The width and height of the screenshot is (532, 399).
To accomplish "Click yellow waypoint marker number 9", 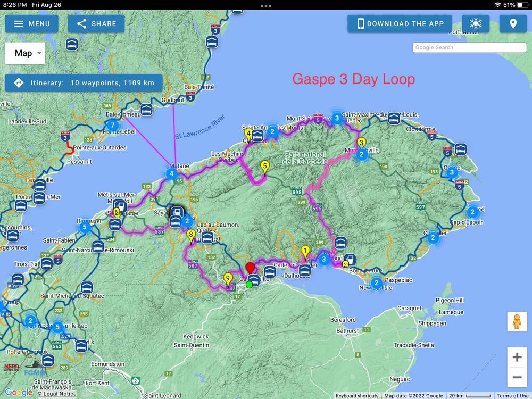I will point(228,278).
